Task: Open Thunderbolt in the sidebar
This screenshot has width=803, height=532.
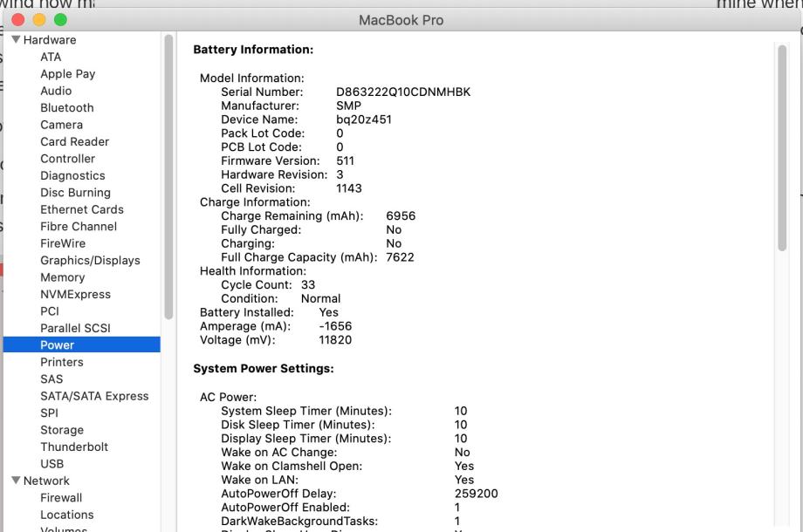Action: tap(74, 447)
